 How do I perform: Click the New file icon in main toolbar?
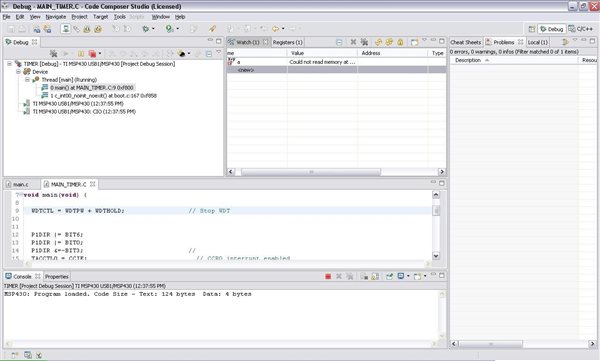pyautogui.click(x=11, y=29)
